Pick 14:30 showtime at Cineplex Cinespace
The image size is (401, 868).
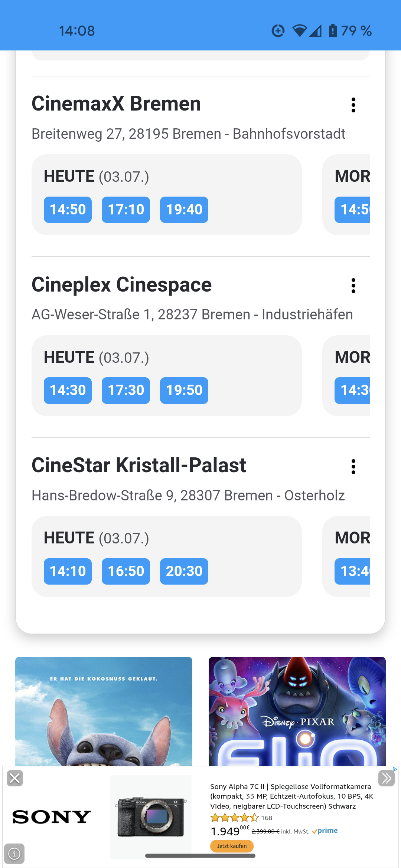click(68, 391)
